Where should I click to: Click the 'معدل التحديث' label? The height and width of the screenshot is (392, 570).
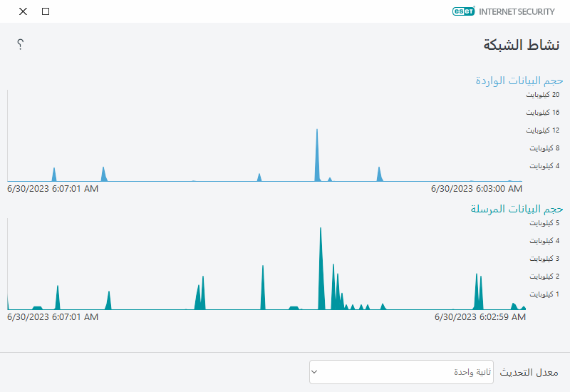tap(529, 372)
